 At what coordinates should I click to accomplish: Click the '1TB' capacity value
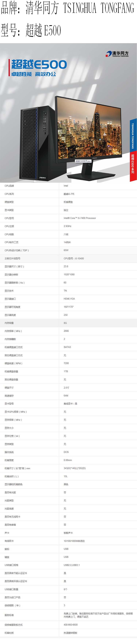pos(66,371)
